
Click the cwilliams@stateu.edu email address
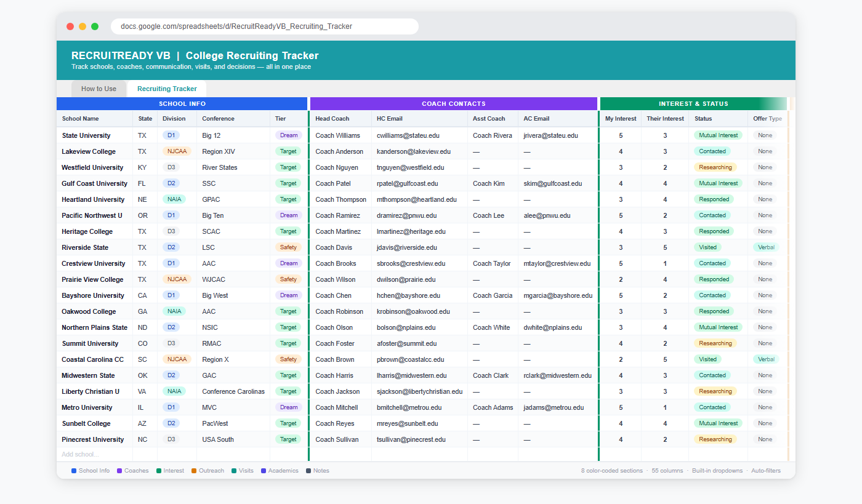410,135
